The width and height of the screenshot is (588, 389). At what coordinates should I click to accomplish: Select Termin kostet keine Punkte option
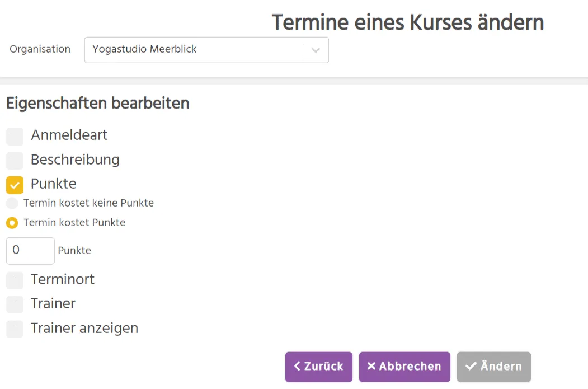[12, 203]
